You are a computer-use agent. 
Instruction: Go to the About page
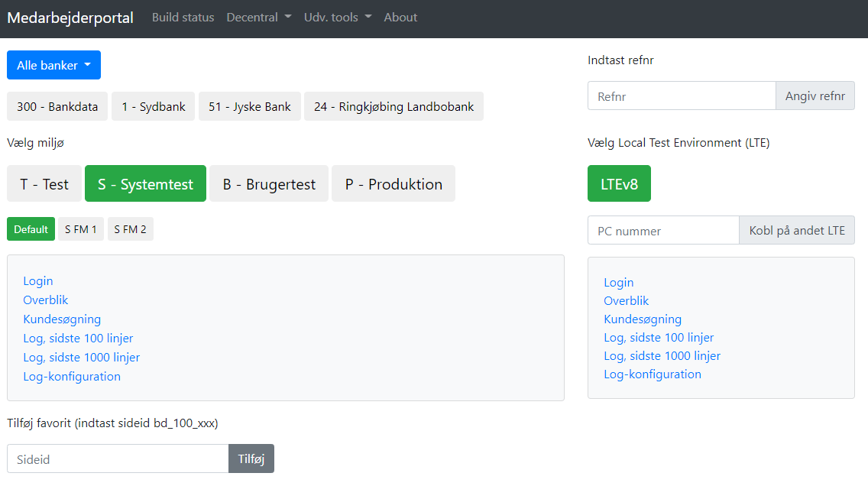point(400,18)
